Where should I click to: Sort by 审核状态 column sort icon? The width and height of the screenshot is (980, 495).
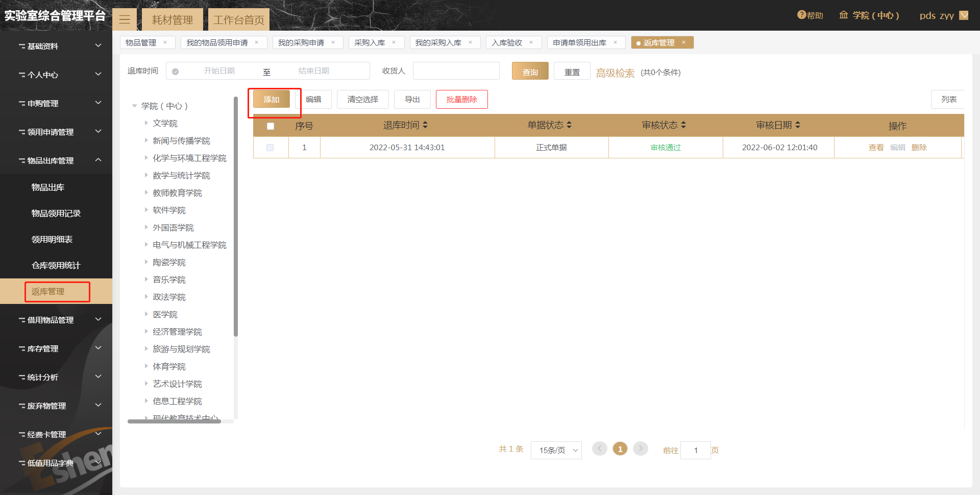coord(683,125)
